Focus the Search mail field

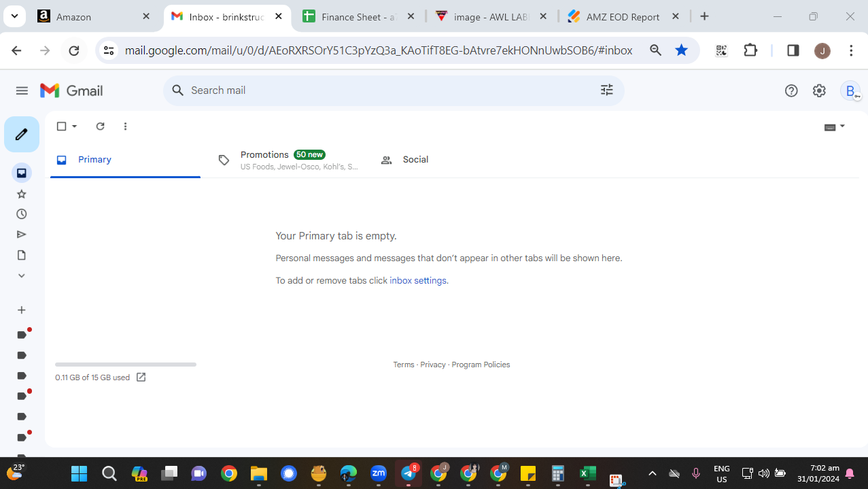[x=394, y=90]
